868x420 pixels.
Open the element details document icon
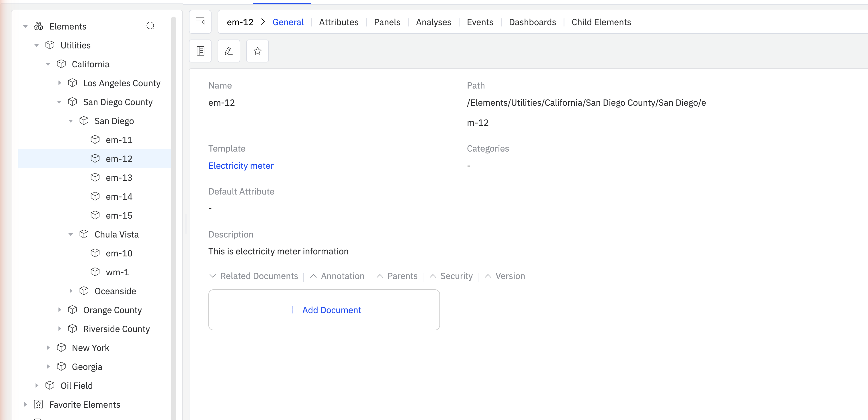pyautogui.click(x=200, y=51)
